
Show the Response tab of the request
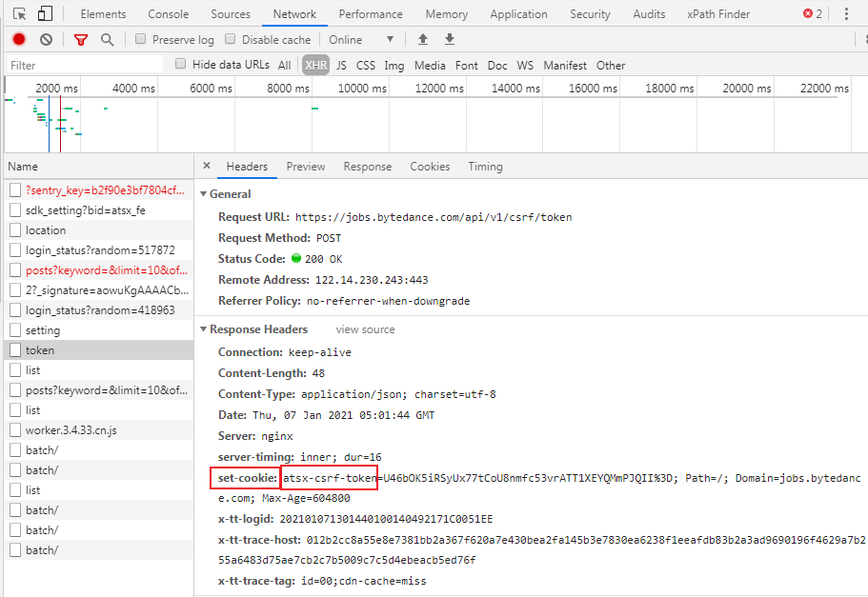(x=367, y=167)
